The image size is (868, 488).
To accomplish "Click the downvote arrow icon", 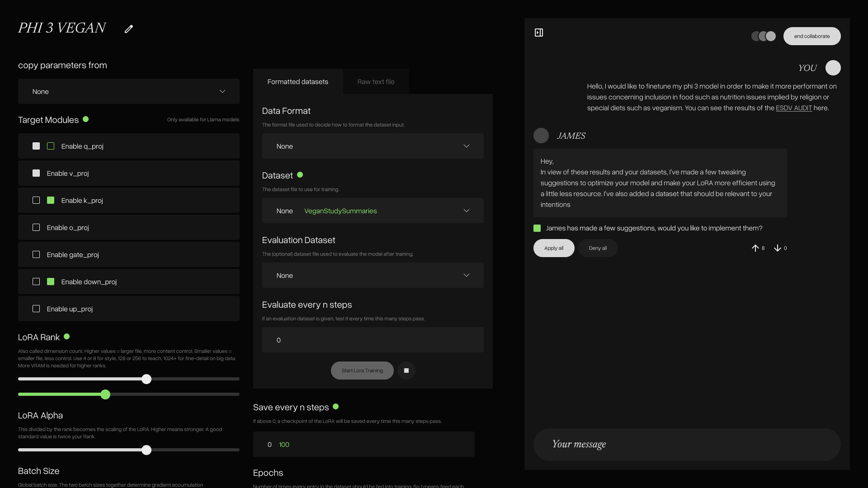I will pos(778,248).
